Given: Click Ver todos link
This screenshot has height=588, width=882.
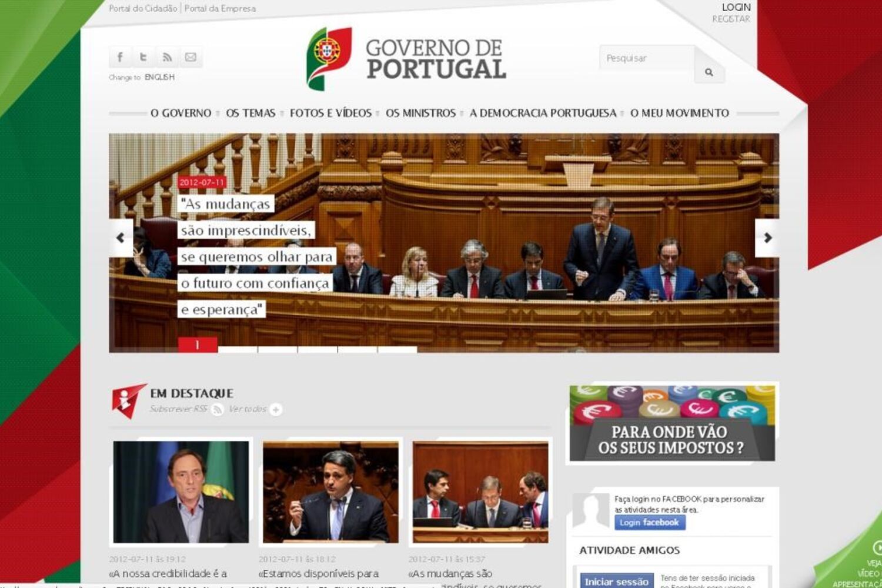Looking at the screenshot, I should [x=248, y=409].
